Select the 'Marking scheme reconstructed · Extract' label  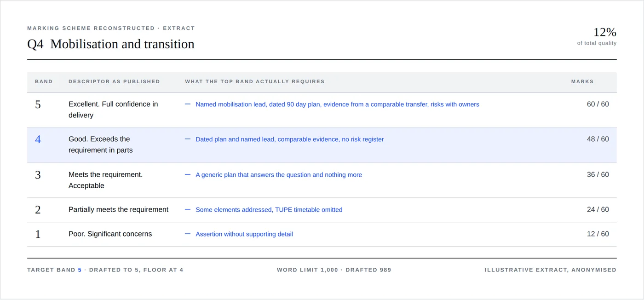(x=111, y=28)
